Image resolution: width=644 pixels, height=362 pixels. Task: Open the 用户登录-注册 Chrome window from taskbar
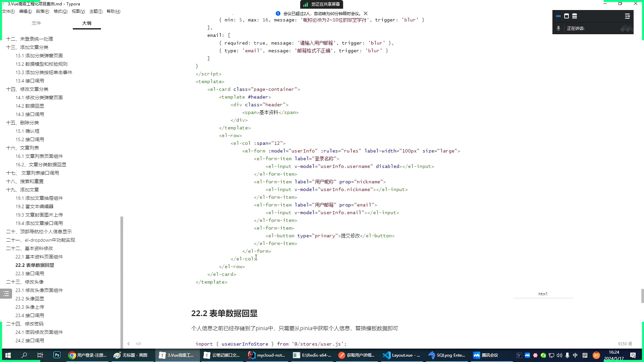[x=87, y=355]
